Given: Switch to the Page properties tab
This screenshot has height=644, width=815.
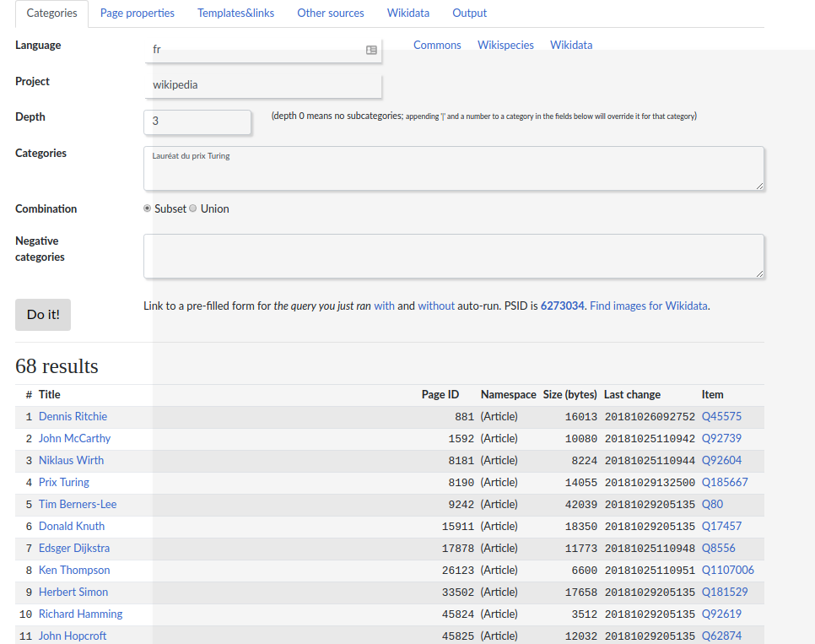Looking at the screenshot, I should click(x=138, y=14).
